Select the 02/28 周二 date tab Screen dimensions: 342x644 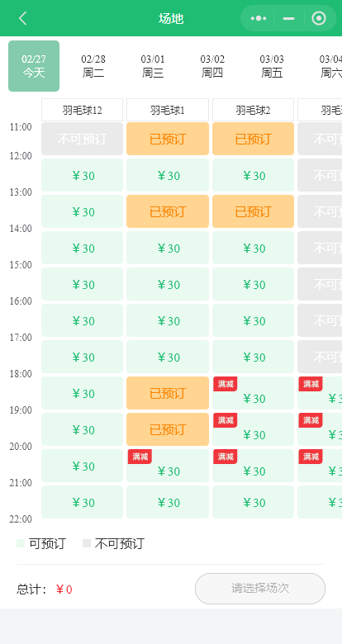coord(93,66)
